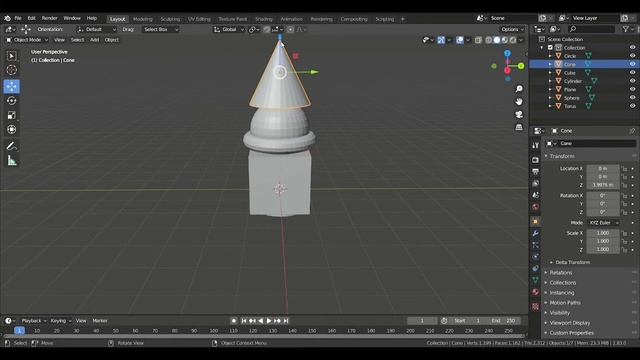
Task: Open the Orientation Default dropdown
Action: [x=96, y=29]
